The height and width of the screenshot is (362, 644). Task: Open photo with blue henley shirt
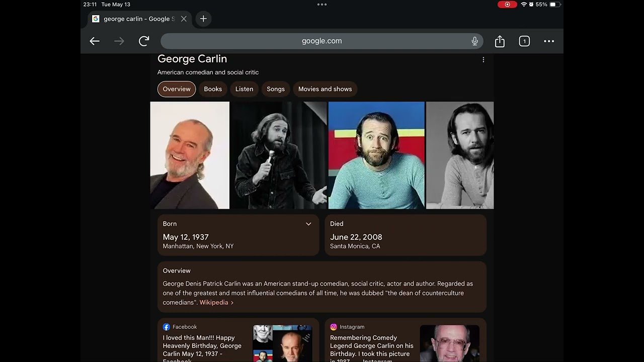pos(376,155)
